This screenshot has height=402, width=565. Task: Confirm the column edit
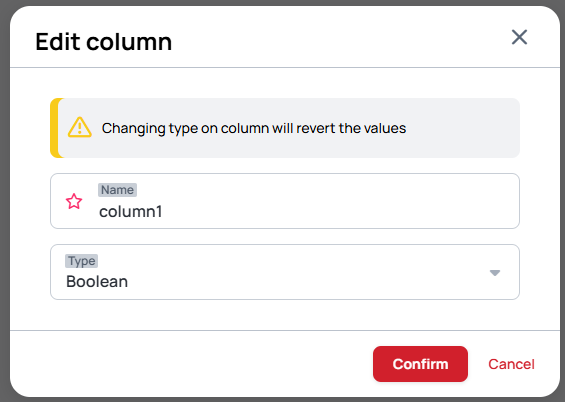tap(420, 364)
